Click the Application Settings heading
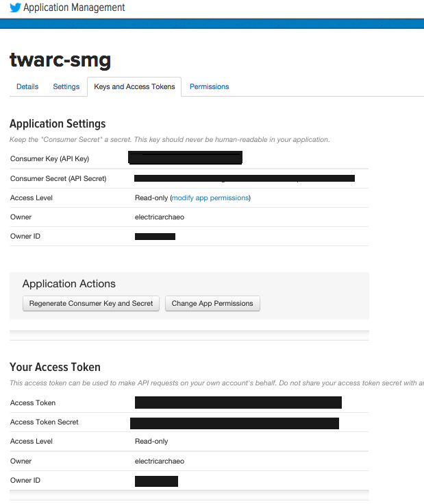Viewport: 424px width, 504px height. pyautogui.click(x=58, y=123)
